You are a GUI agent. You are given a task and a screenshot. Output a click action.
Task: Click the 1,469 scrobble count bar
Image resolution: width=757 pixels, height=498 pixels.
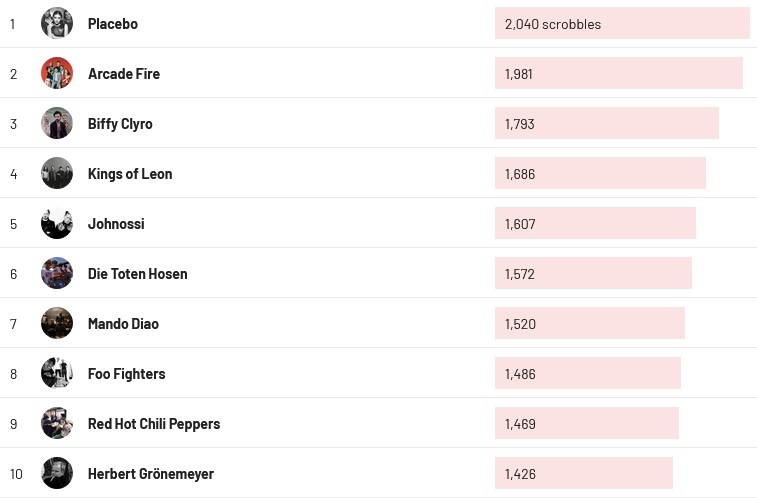586,423
